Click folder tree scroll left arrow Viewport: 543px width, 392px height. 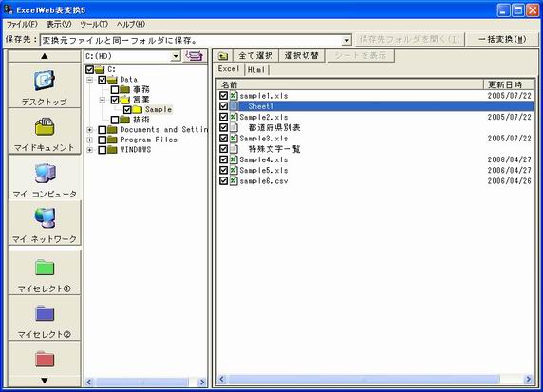pyautogui.click(x=89, y=382)
